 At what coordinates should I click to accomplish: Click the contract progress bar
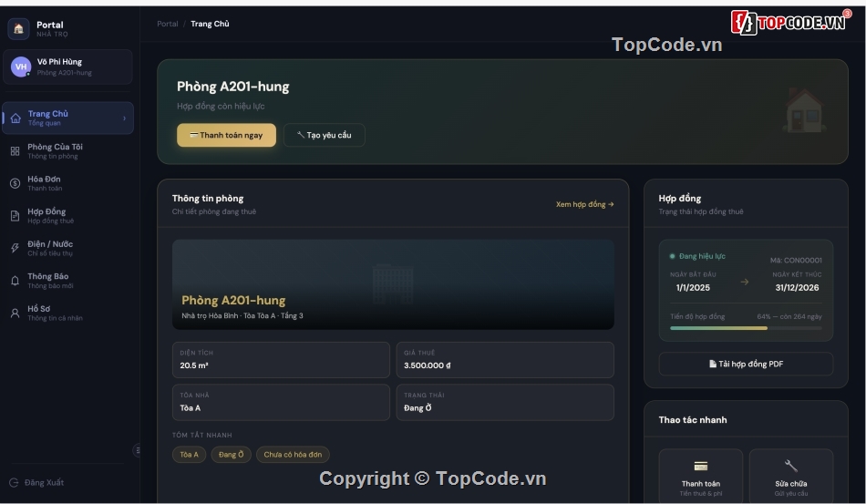tap(746, 327)
